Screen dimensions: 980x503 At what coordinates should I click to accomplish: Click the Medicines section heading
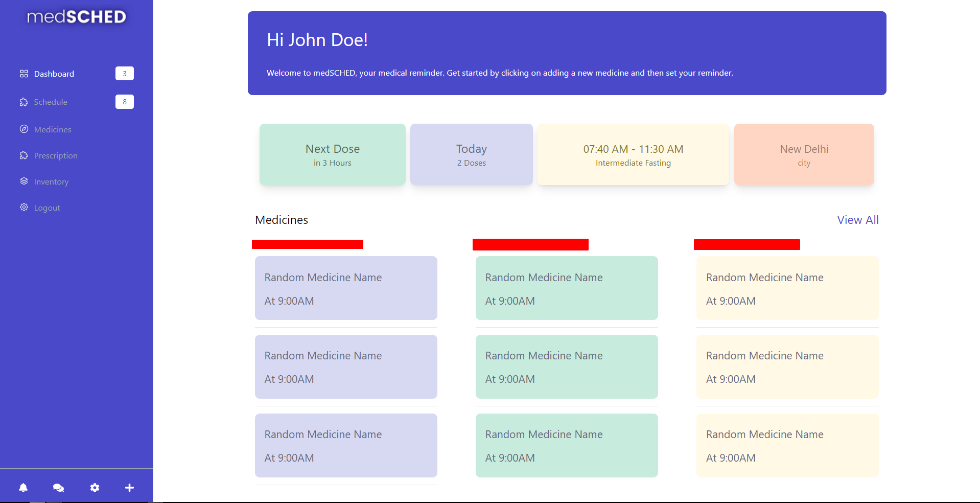[282, 220]
